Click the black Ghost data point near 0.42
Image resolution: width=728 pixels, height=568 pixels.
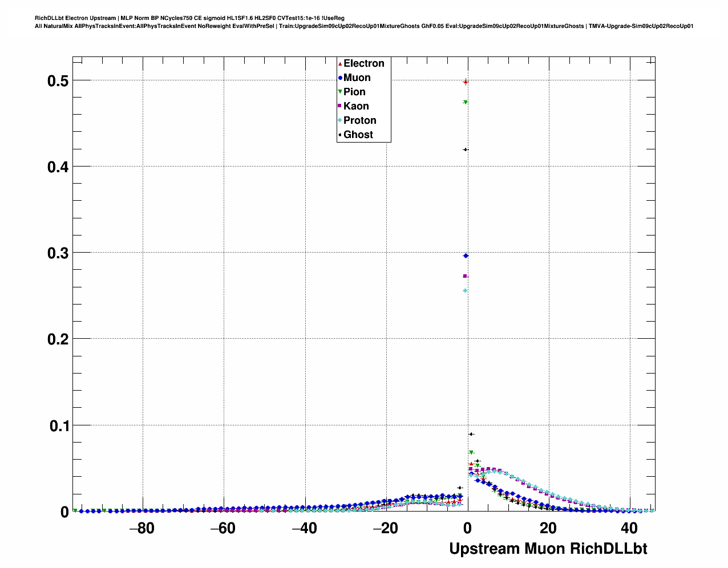466,149
